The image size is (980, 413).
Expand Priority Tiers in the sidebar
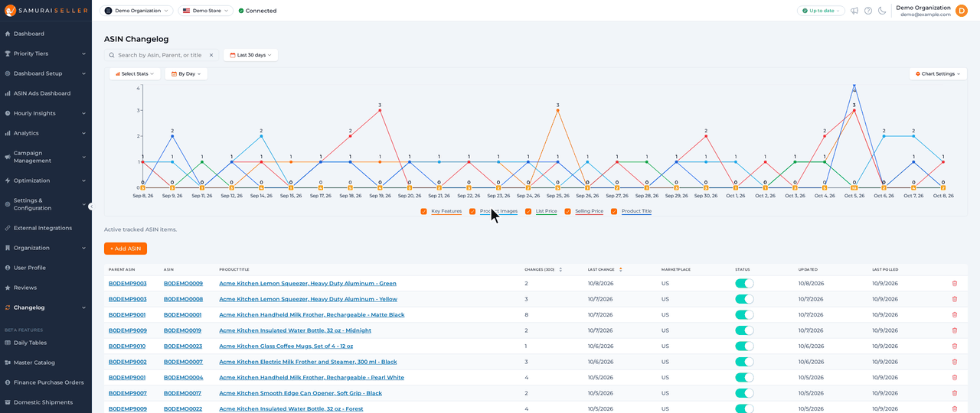click(x=46, y=54)
